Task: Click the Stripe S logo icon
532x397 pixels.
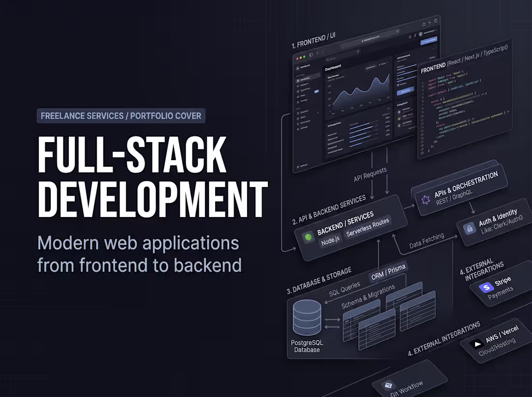Action: click(x=486, y=288)
